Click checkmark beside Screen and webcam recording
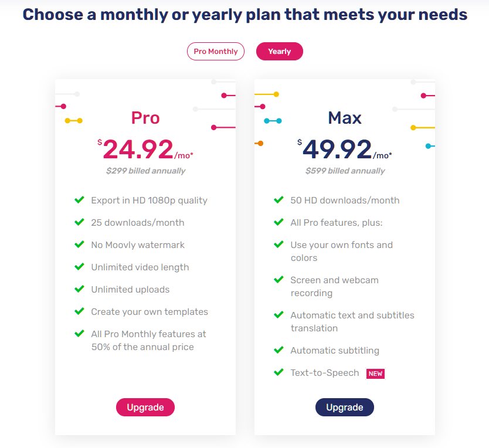The image size is (489, 448). [279, 280]
